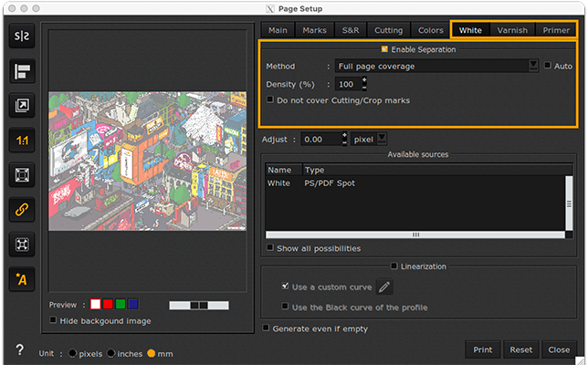The height and width of the screenshot is (365, 588).
Task: Click the question mark help icon
Action: pos(19,349)
